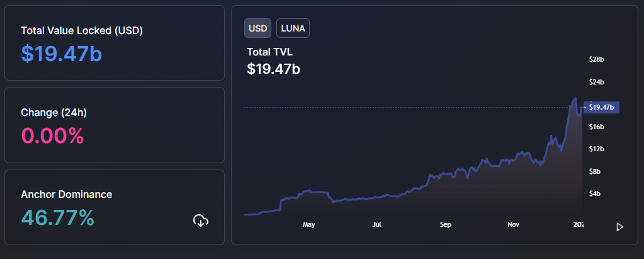The height and width of the screenshot is (259, 644).
Task: Select the Sep label on the time axis
Action: [445, 224]
